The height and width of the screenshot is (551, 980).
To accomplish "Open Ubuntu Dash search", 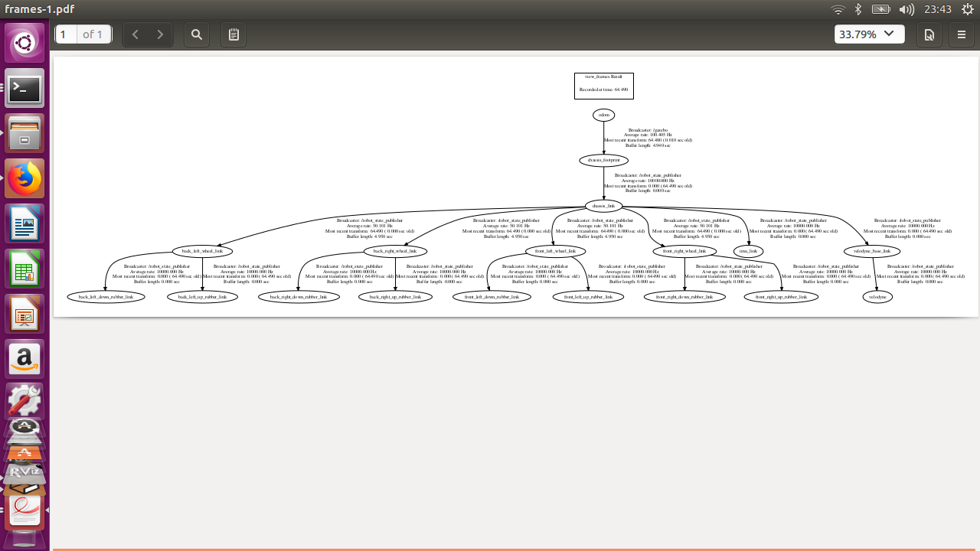I will click(x=25, y=43).
